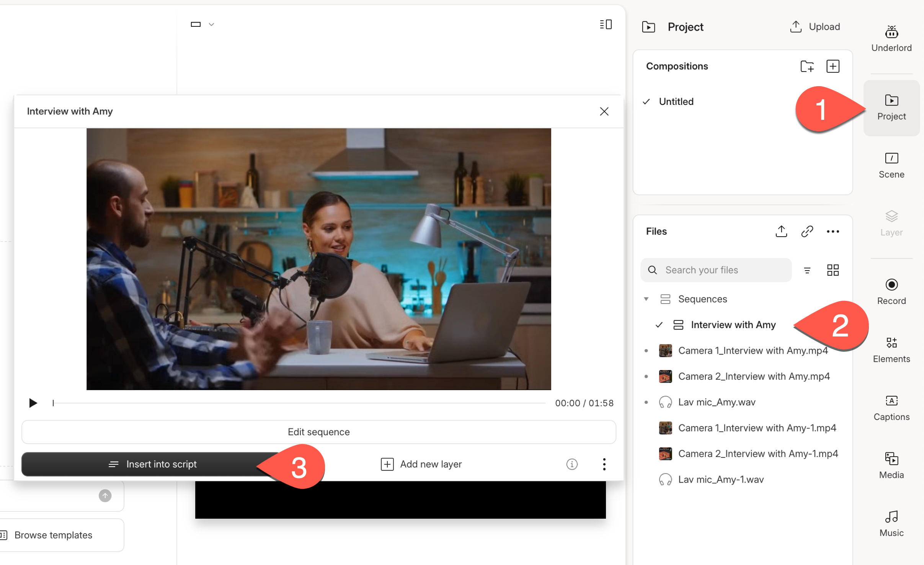
Task: Open Files more options menu
Action: point(833,231)
